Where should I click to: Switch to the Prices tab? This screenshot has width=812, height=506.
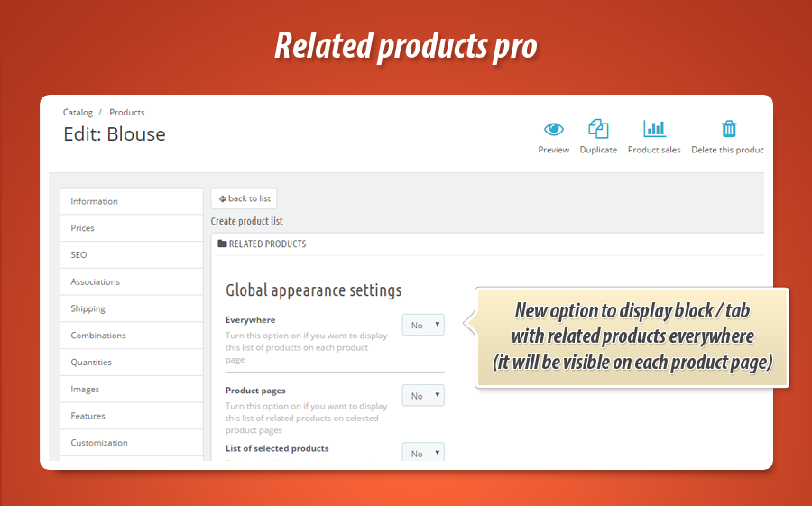pos(131,228)
